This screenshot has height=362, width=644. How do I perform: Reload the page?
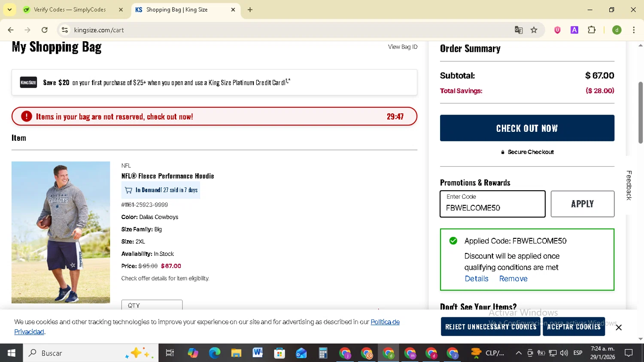click(45, 30)
